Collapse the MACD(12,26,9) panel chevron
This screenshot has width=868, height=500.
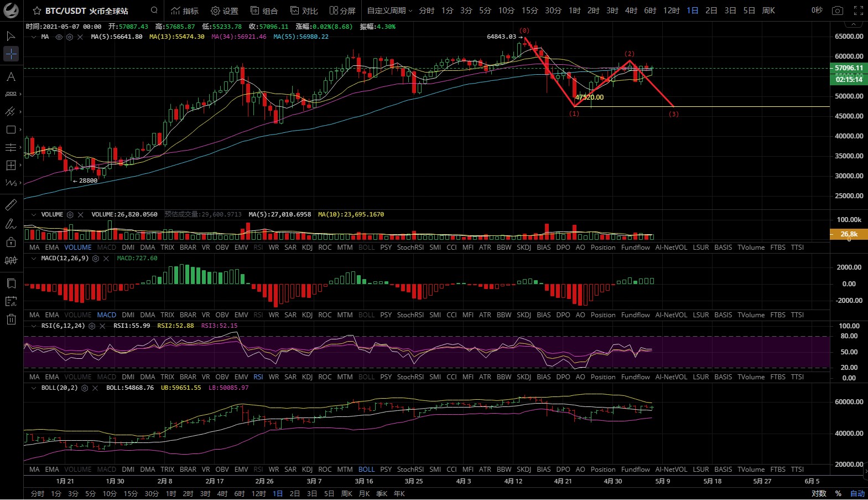pyautogui.click(x=34, y=259)
